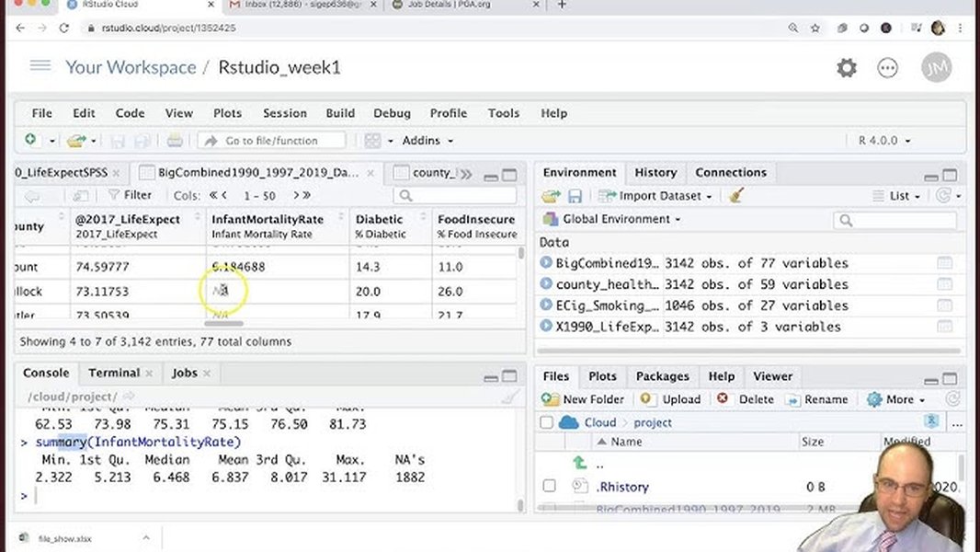980x552 pixels.
Task: Click the print icon in main toolbar
Action: [x=175, y=141]
